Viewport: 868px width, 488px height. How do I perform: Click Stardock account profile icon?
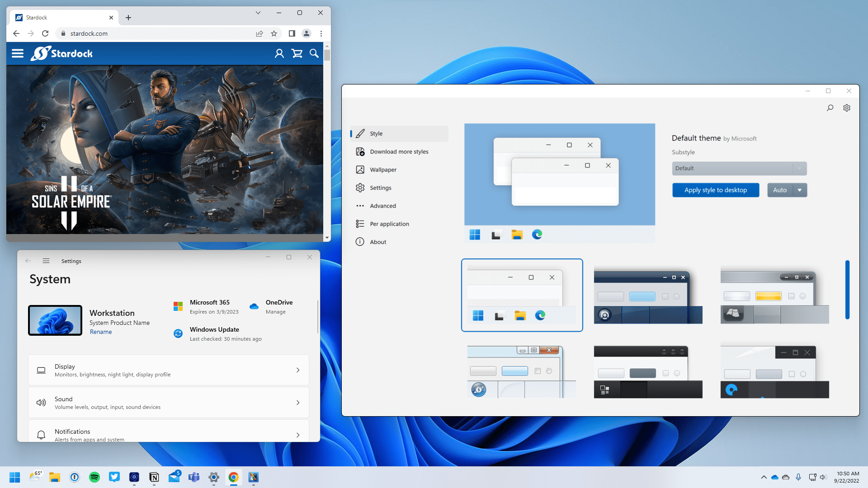tap(279, 54)
